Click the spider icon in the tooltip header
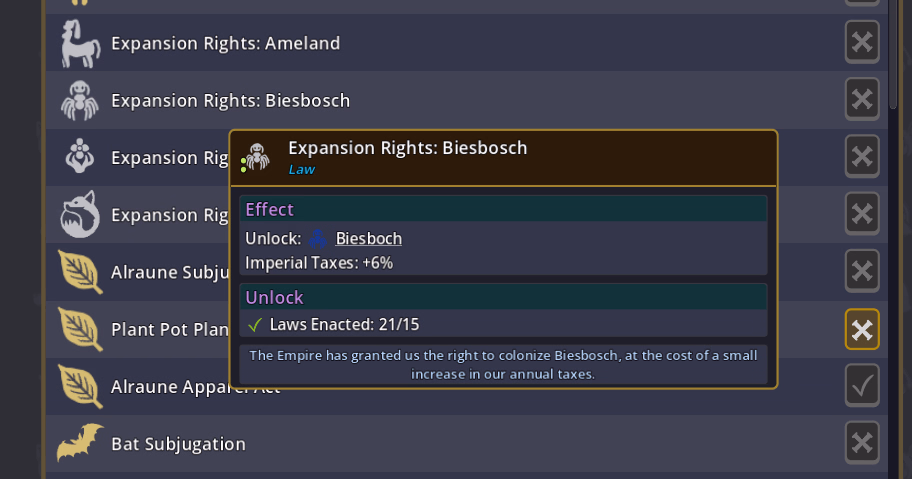The image size is (912, 479). (257, 157)
